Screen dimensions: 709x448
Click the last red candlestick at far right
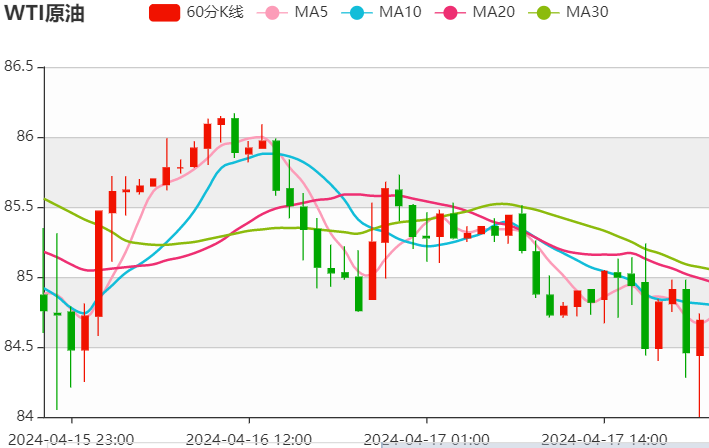tap(700, 337)
